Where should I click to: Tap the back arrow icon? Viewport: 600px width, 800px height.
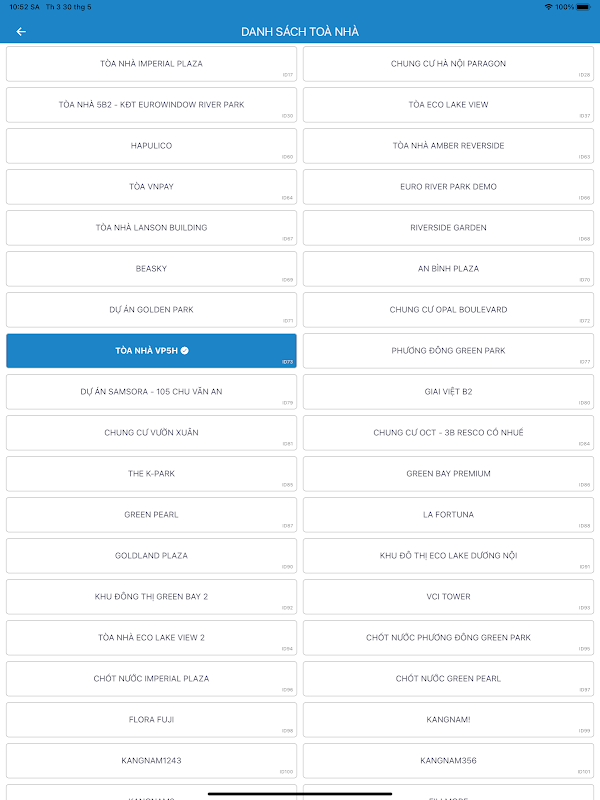[x=21, y=31]
